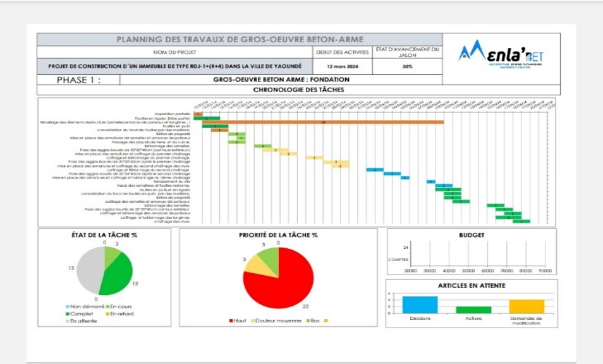The height and width of the screenshot is (364, 603).
Task: Click the '12 mars 2024' start date cell
Action: [342, 67]
